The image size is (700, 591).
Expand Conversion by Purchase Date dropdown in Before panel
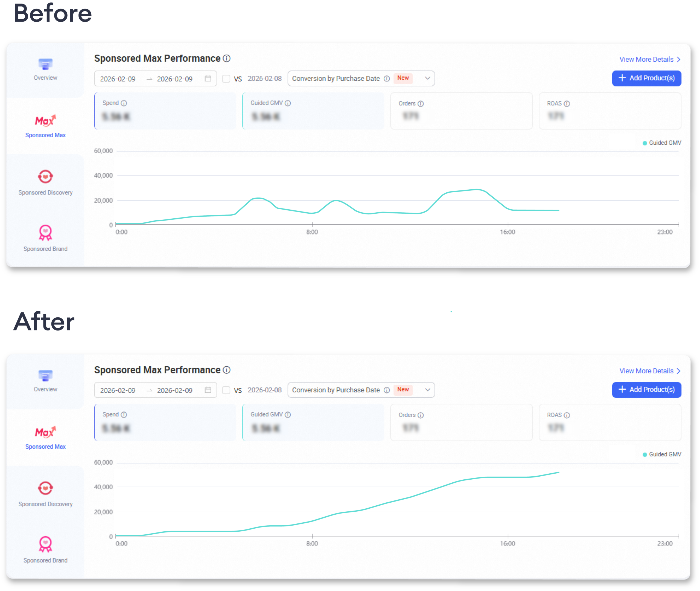pos(427,79)
